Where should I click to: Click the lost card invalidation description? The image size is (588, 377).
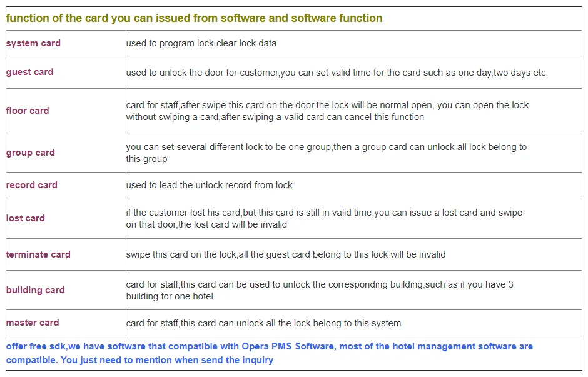323,218
